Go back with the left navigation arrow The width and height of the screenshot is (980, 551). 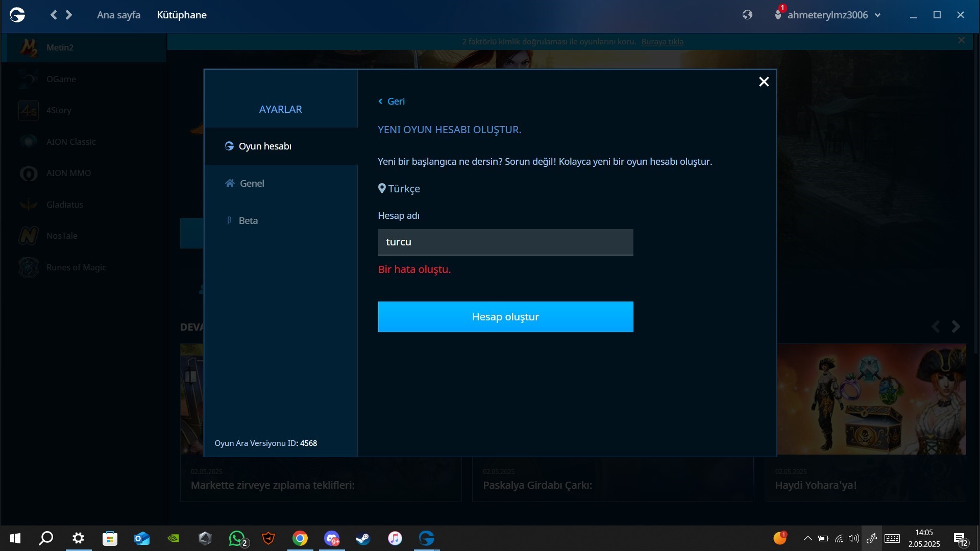click(x=54, y=15)
